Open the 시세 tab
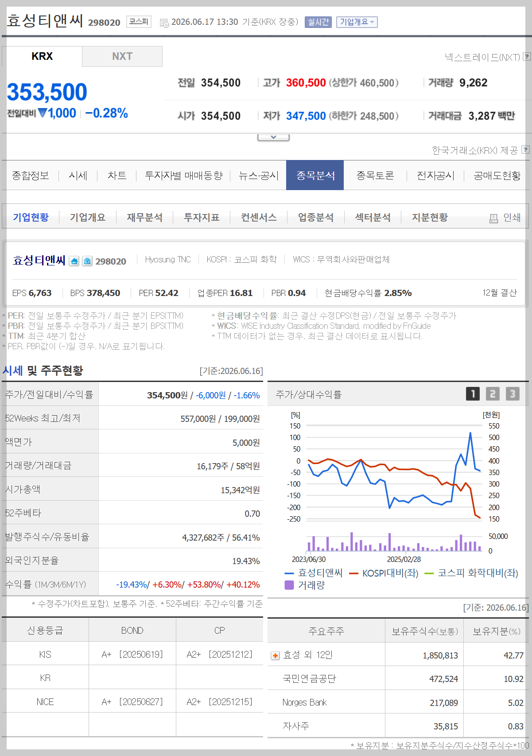 [78, 175]
